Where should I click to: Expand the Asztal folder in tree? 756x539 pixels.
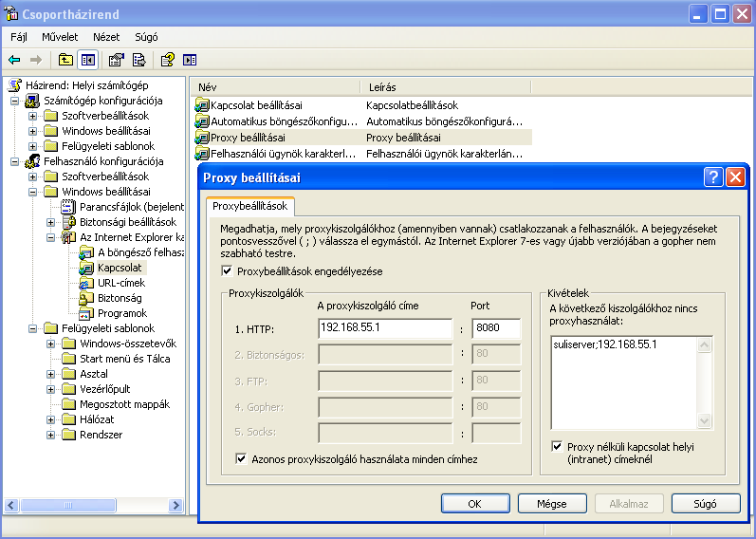(x=51, y=374)
